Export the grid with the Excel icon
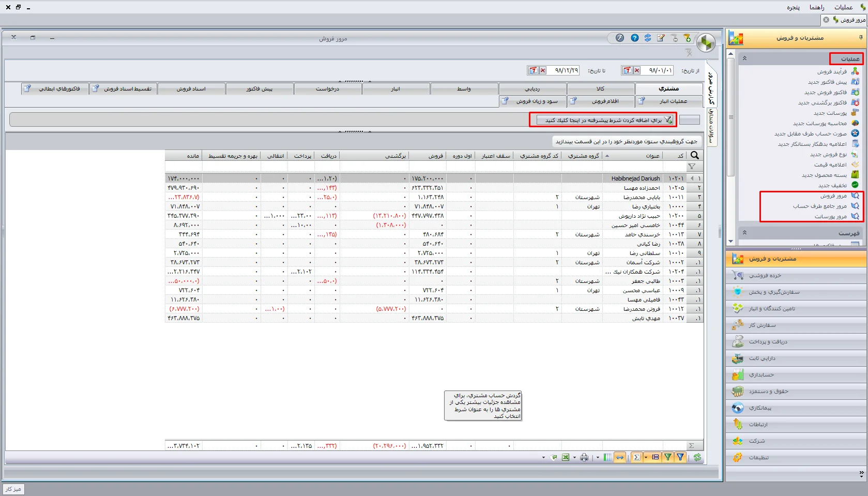Image resolution: width=868 pixels, height=496 pixels. [566, 457]
